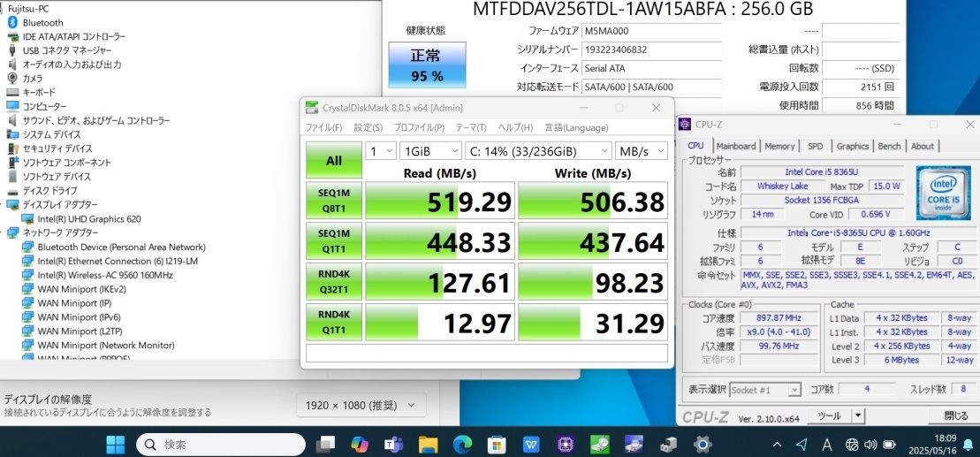980x457 pixels.
Task: Show hidden system tray icons chevron
Action: (777, 446)
